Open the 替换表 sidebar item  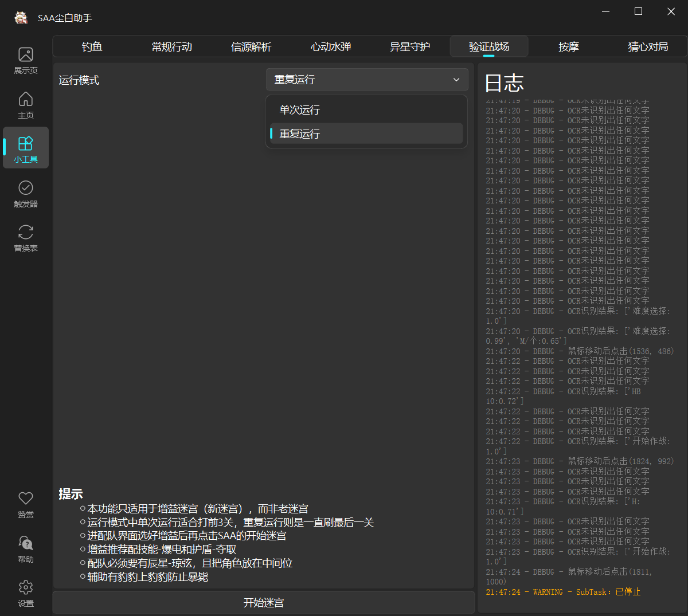click(26, 238)
